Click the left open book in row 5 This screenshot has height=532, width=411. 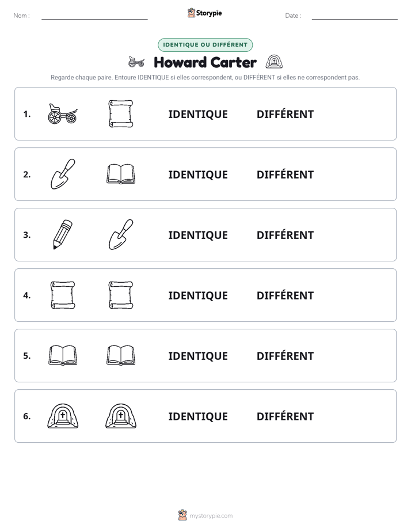pos(63,355)
